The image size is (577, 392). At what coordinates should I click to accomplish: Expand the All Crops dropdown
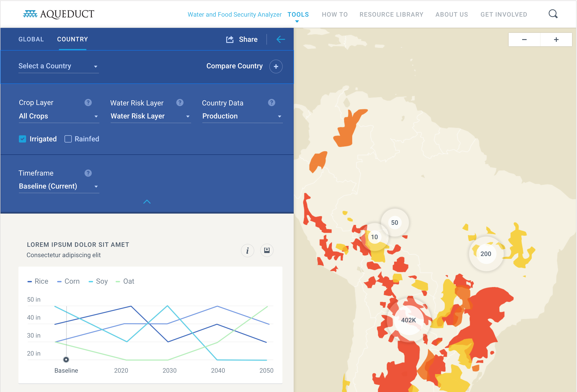(x=59, y=116)
